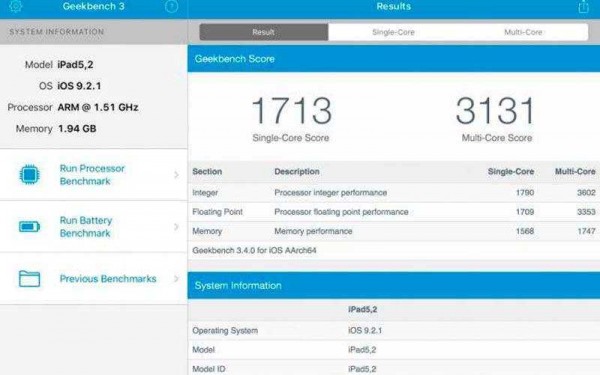
Task: Tap the share icon in Results header
Action: (583, 6)
